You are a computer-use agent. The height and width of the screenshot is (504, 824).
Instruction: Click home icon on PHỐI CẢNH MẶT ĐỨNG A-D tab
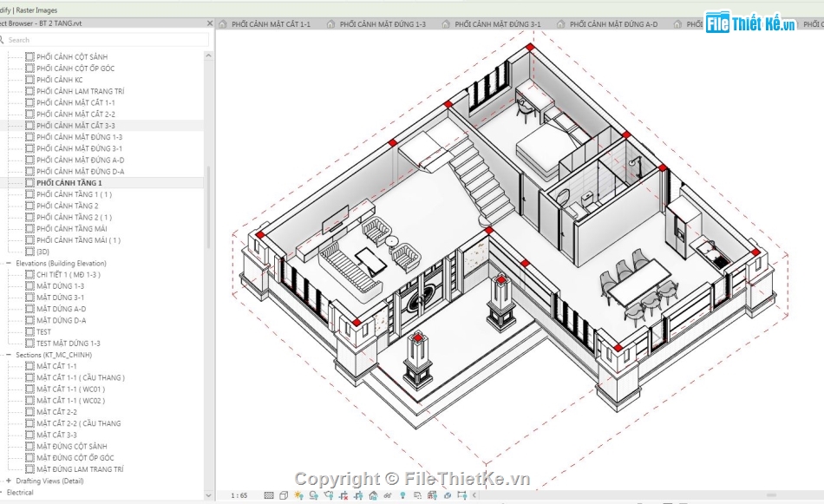coord(560,24)
